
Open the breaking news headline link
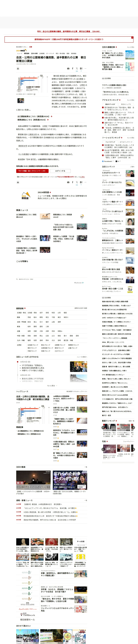pos(69,31)
